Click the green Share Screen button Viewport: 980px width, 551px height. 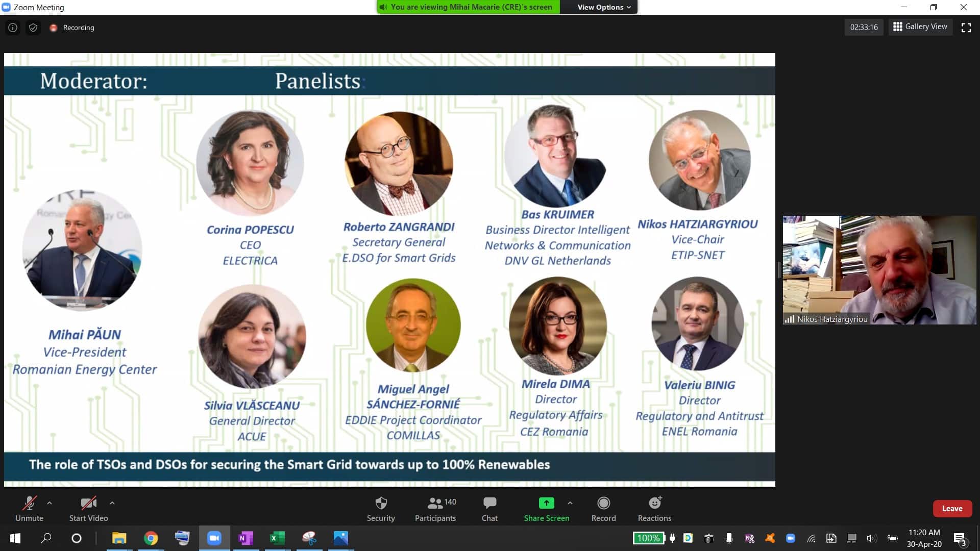546,509
